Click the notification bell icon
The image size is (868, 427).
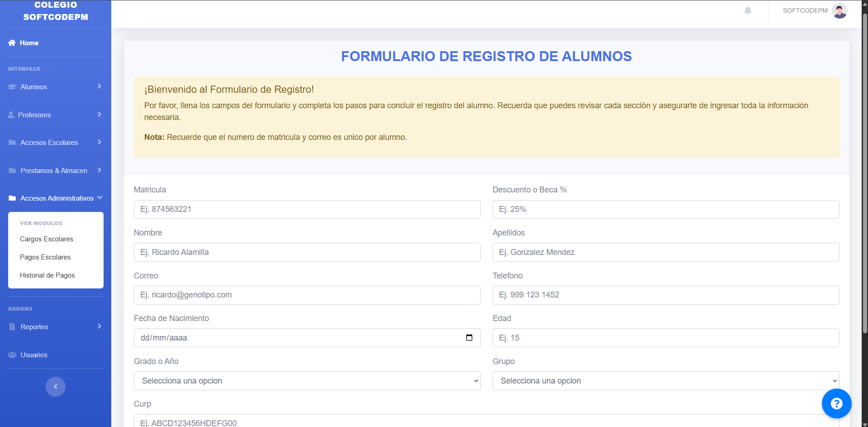748,10
